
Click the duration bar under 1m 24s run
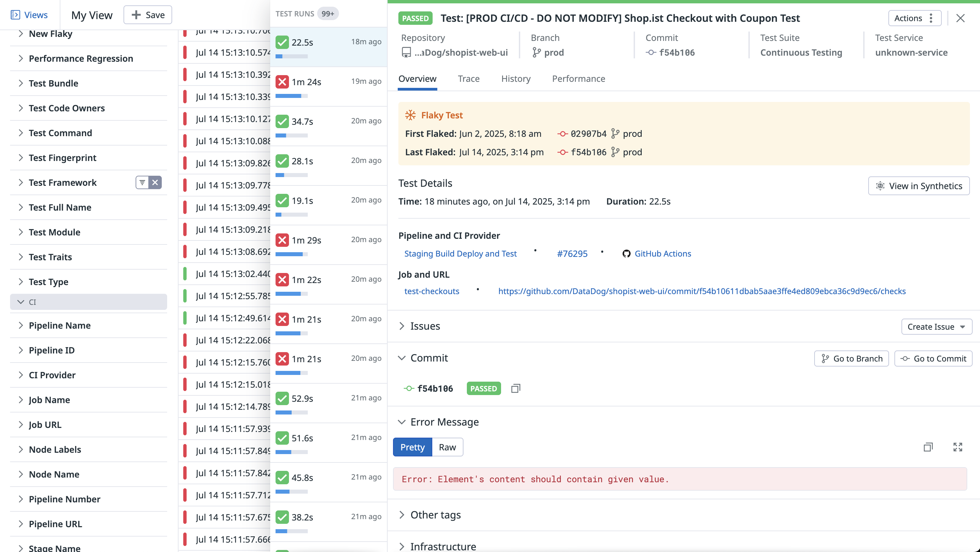pos(291,96)
